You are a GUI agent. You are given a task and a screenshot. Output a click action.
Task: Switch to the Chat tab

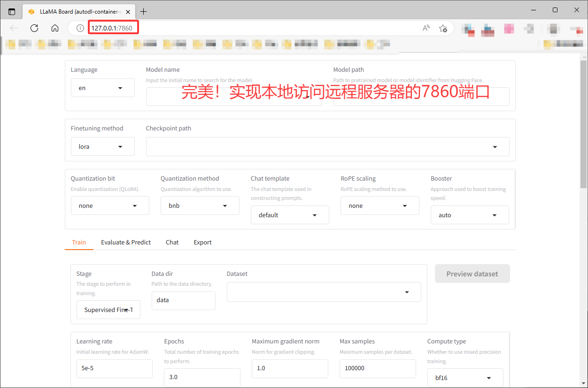click(172, 242)
